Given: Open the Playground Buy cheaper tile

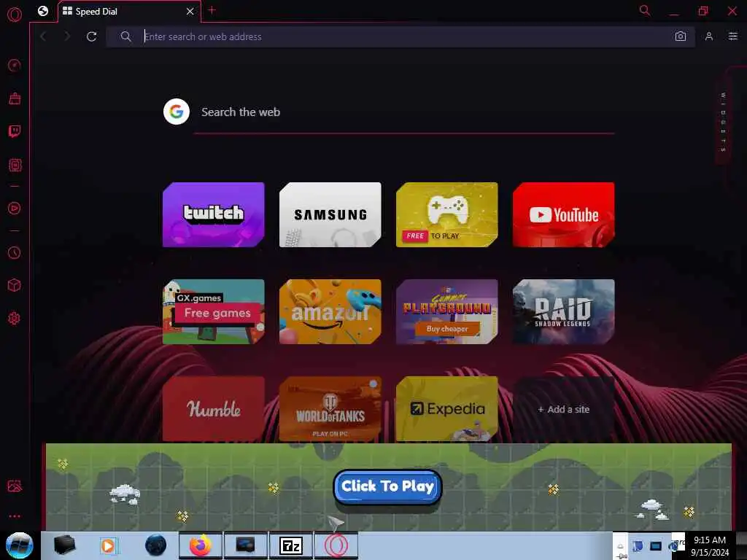Looking at the screenshot, I should (x=447, y=312).
